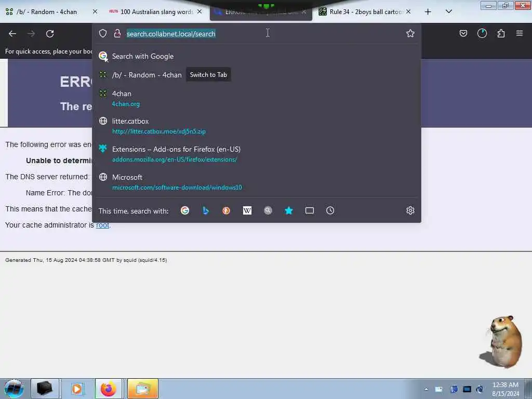The width and height of the screenshot is (532, 399).
Task: Show hidden system tray icons
Action: 426,389
